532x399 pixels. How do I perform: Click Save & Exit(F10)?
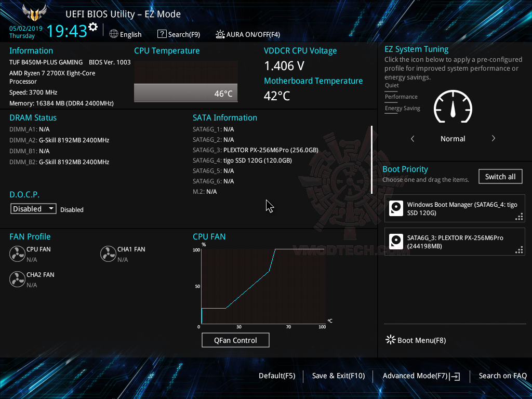339,376
